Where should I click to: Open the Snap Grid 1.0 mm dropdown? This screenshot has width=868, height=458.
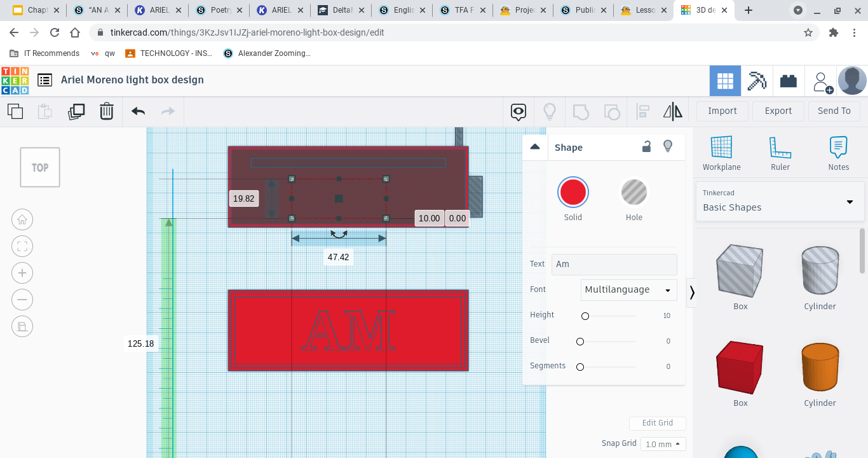(663, 444)
